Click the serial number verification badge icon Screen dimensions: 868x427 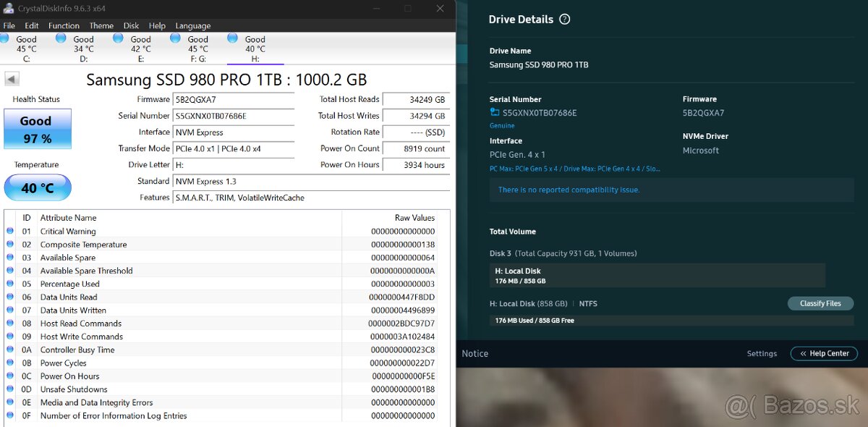click(494, 112)
